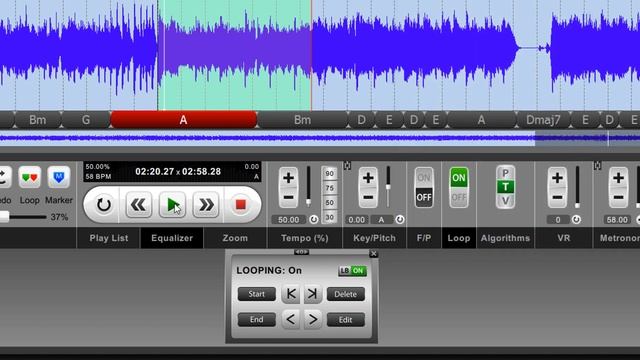Select algorithm P
Viewport: 640px width, 360px height.
pos(505,173)
